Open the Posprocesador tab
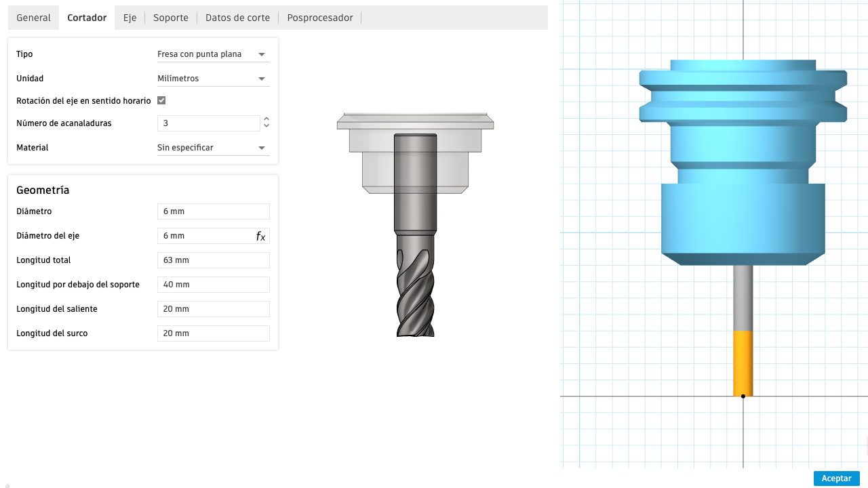The width and height of the screenshot is (868, 488). coord(320,18)
